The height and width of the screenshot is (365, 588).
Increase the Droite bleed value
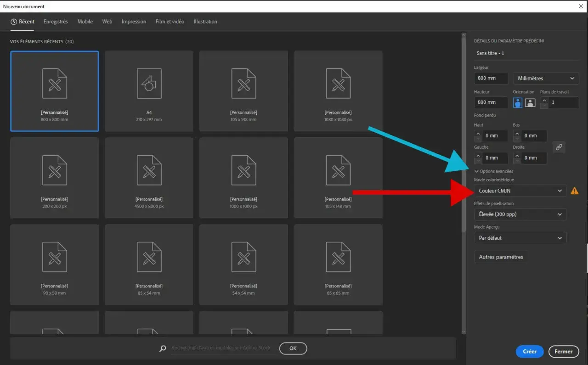(x=517, y=155)
